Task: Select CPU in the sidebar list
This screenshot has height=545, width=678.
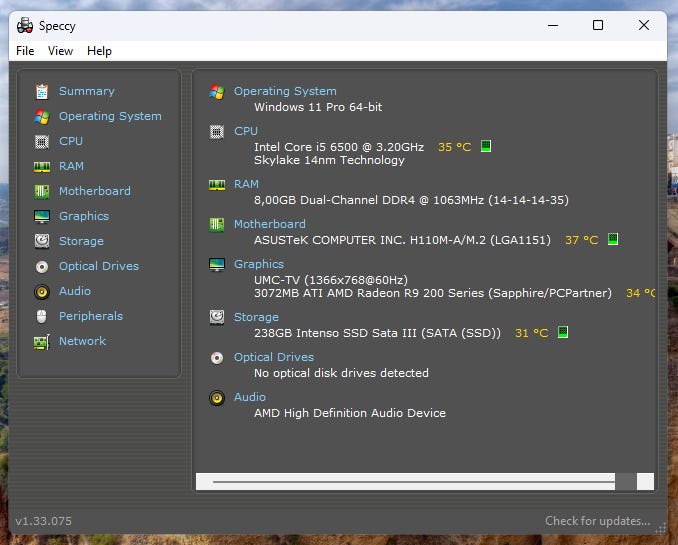Action: (71, 141)
